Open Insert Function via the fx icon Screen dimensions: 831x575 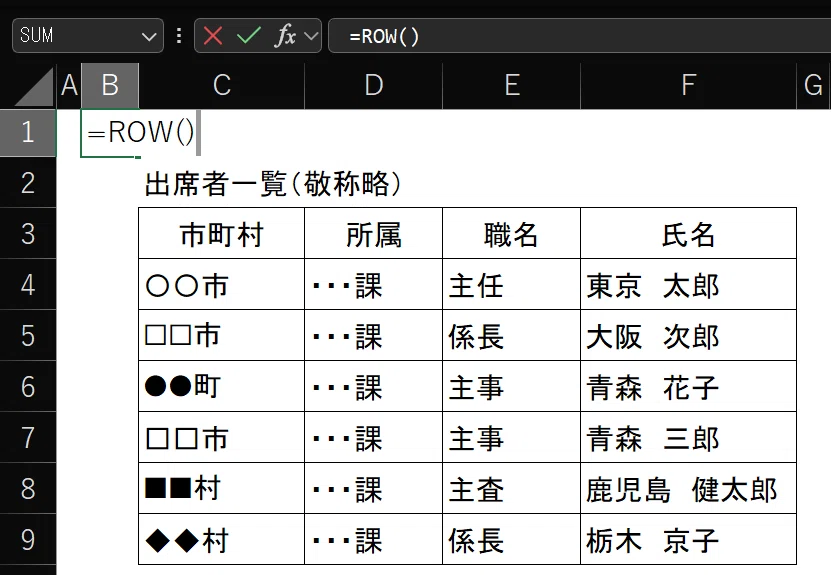[285, 36]
